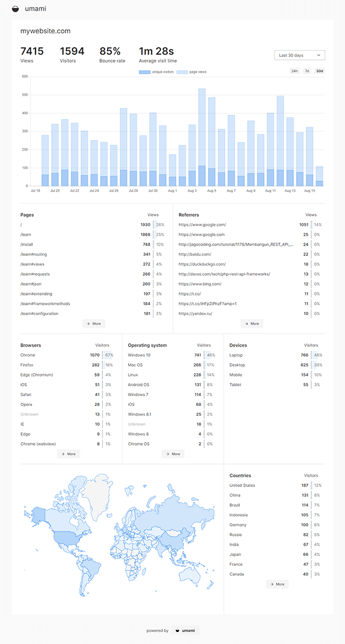Screen dimensions: 345x644
Task: Click More under the Browsers table
Action: (x=68, y=454)
